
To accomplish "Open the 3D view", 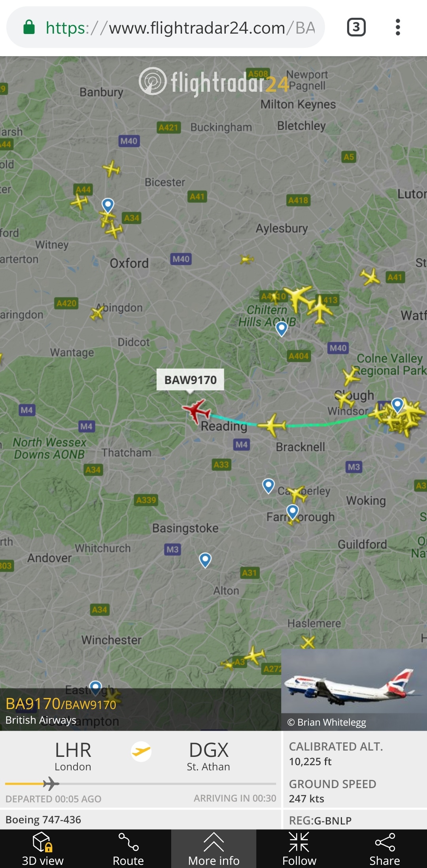I will 43,849.
